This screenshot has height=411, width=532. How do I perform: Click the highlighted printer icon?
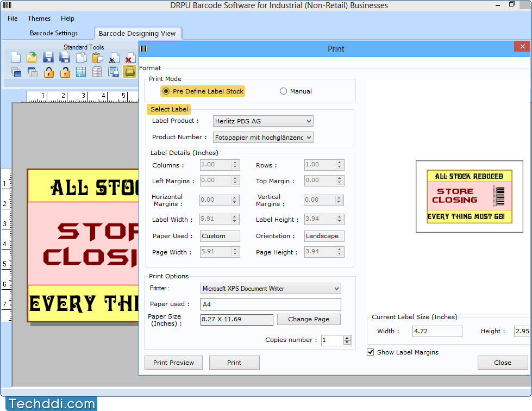130,72
